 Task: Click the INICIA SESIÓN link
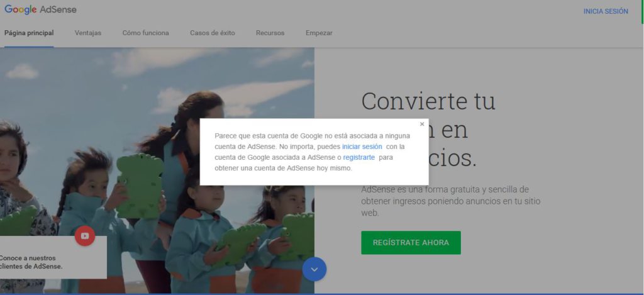click(x=606, y=11)
